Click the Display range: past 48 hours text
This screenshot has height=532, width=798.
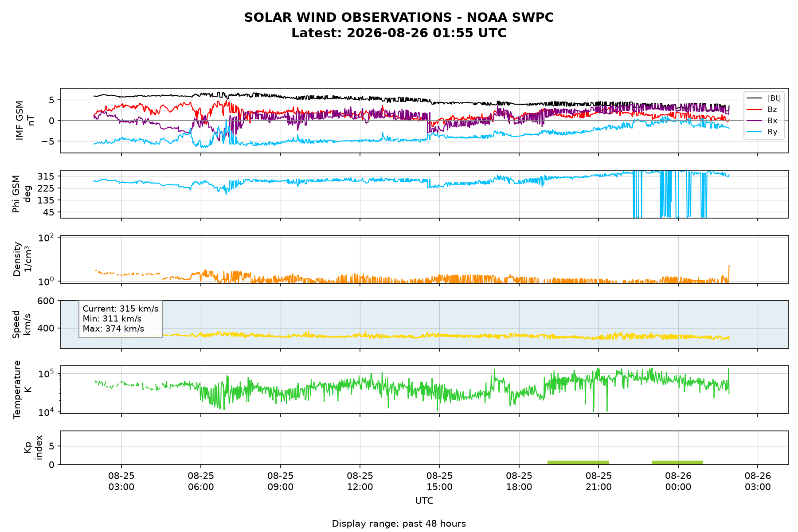click(x=399, y=524)
